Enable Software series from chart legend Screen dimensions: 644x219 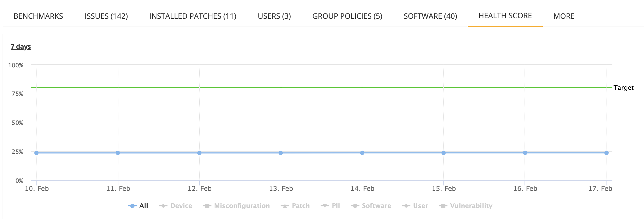pyautogui.click(x=376, y=206)
